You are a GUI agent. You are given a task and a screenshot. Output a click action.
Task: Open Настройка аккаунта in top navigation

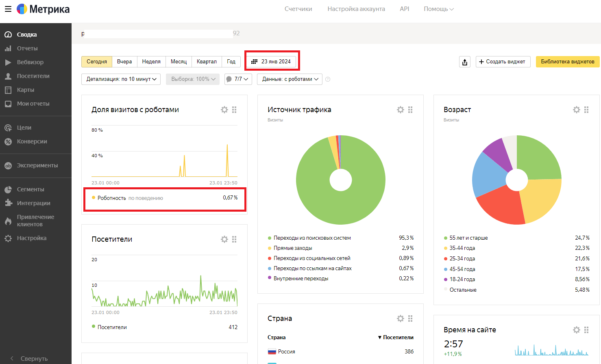(x=356, y=9)
